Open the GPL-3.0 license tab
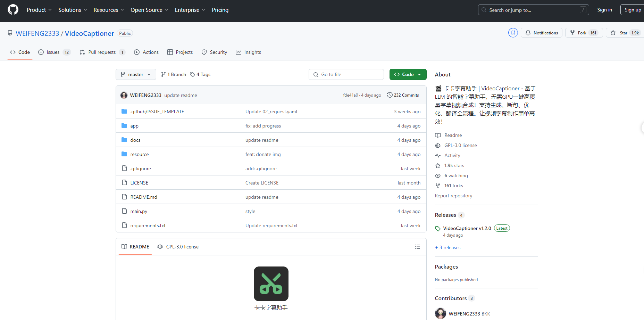 [x=178, y=247]
